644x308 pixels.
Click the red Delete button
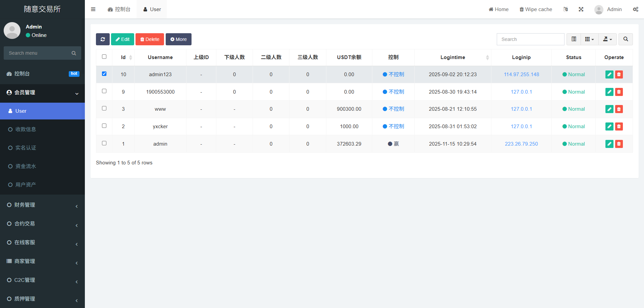(150, 39)
